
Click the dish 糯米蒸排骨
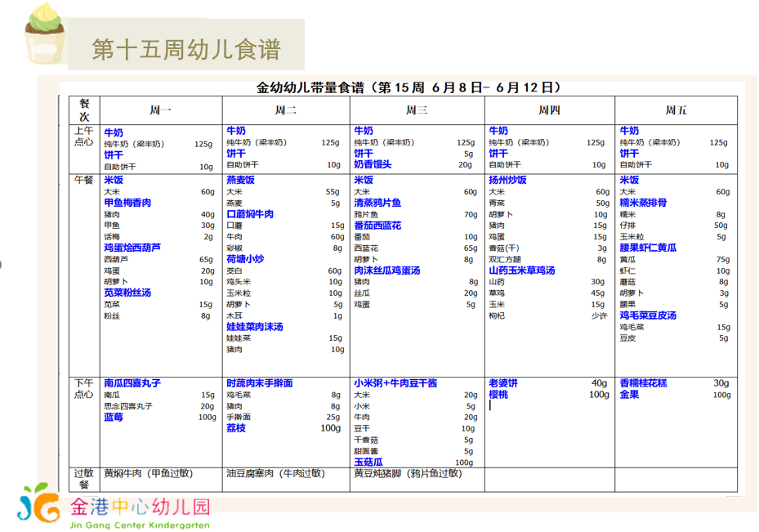[643, 203]
